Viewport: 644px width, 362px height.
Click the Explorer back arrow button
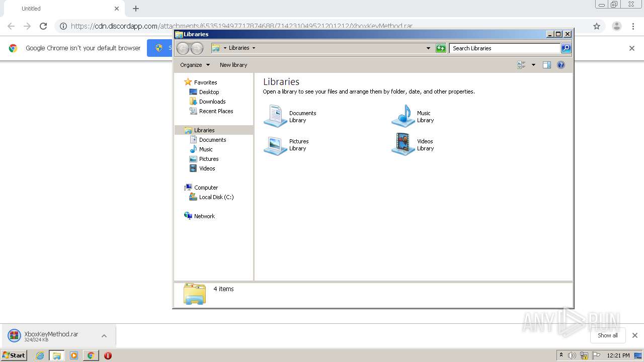tap(183, 48)
